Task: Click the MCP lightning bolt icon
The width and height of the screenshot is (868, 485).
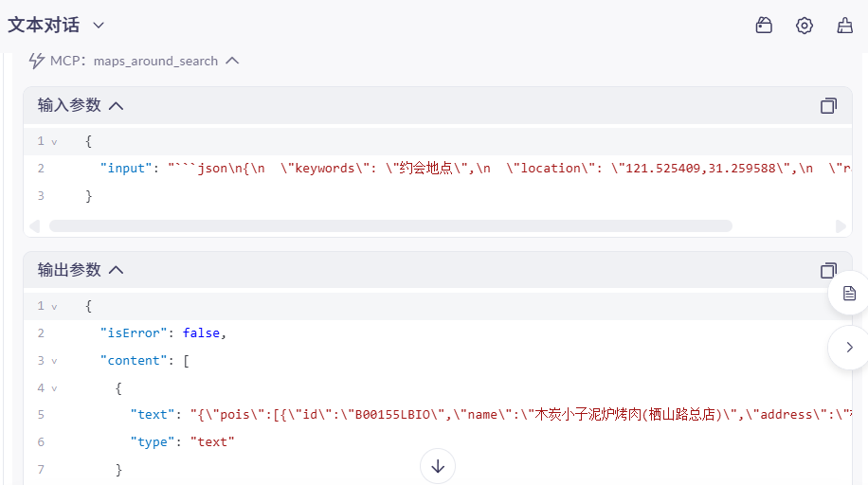Action: tap(37, 61)
